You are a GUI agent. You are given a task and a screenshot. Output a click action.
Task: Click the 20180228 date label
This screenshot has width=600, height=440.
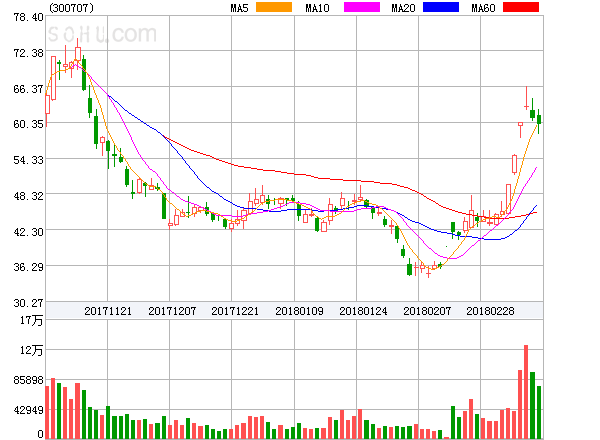coord(490,311)
